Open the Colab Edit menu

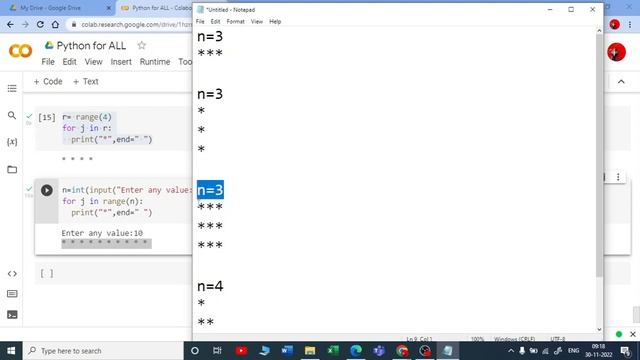[69, 62]
